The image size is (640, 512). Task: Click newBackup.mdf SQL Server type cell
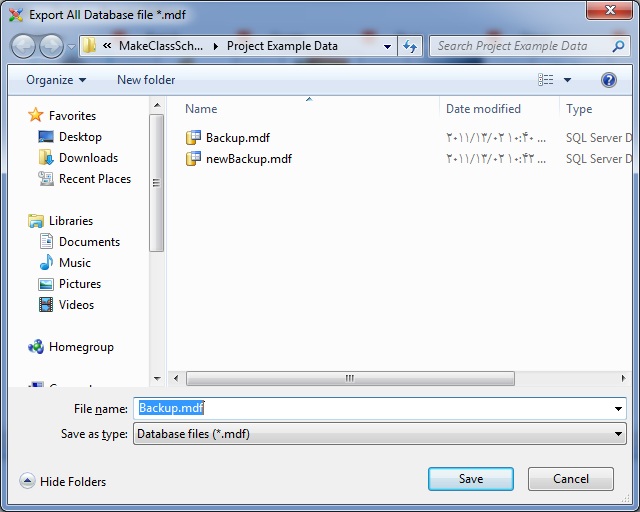point(598,159)
